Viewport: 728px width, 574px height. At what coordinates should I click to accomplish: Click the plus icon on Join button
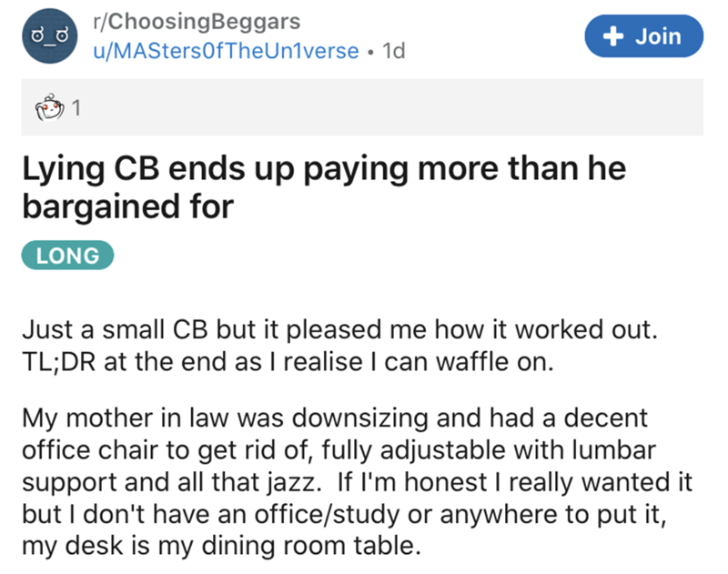pyautogui.click(x=615, y=36)
